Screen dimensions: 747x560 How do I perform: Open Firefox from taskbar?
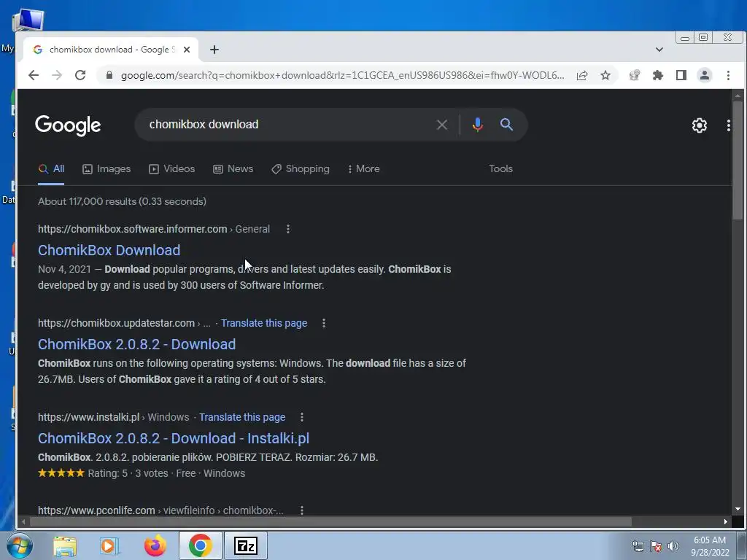click(x=155, y=545)
